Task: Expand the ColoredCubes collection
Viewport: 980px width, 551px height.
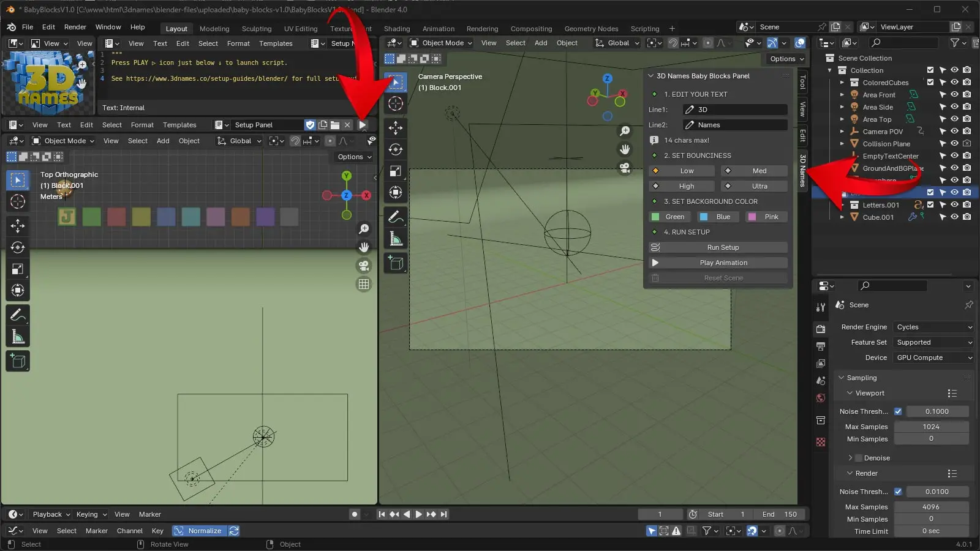Action: [x=842, y=83]
